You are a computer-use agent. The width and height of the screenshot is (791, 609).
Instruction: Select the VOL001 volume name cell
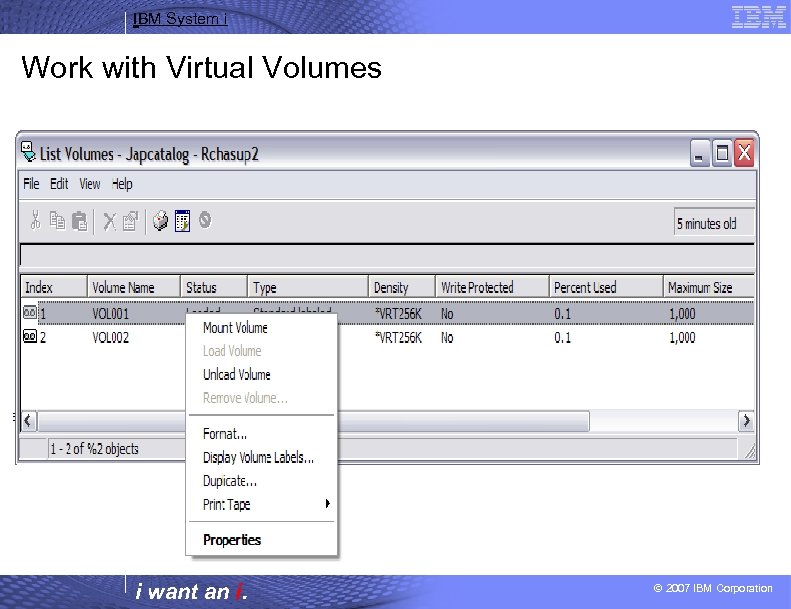(110, 314)
